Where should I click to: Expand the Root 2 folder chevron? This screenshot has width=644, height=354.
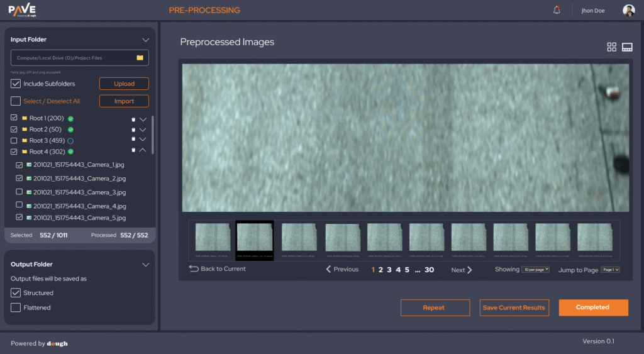(143, 130)
